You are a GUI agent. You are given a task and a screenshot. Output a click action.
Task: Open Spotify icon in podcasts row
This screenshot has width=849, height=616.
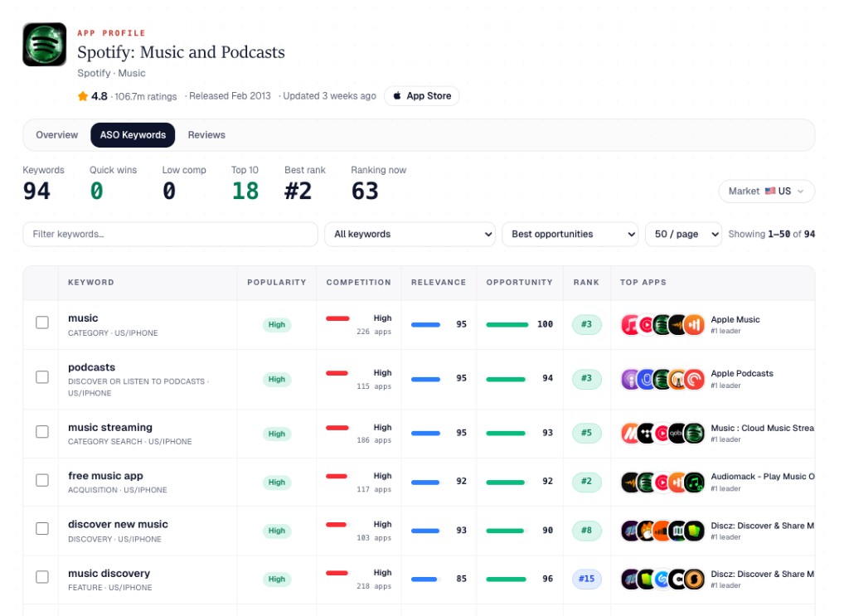coord(662,380)
